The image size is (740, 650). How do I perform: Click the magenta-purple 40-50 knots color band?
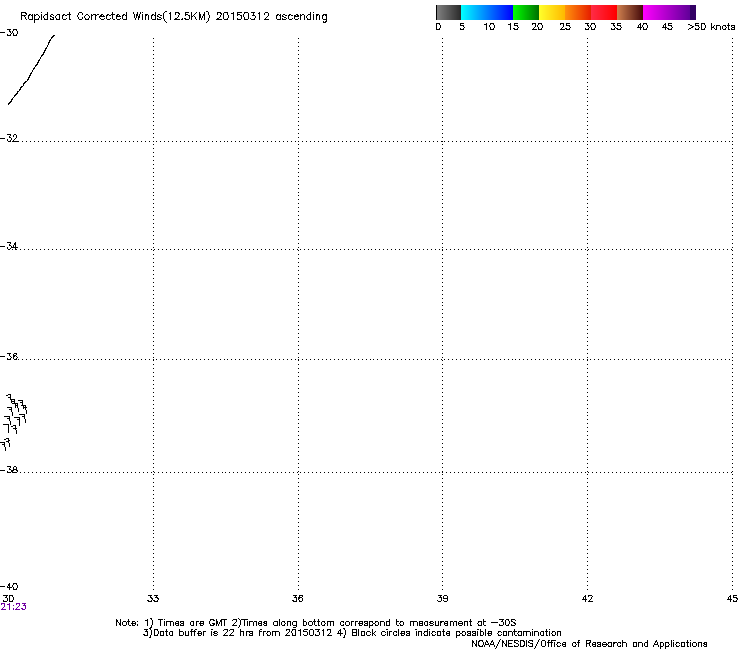pyautogui.click(x=669, y=12)
